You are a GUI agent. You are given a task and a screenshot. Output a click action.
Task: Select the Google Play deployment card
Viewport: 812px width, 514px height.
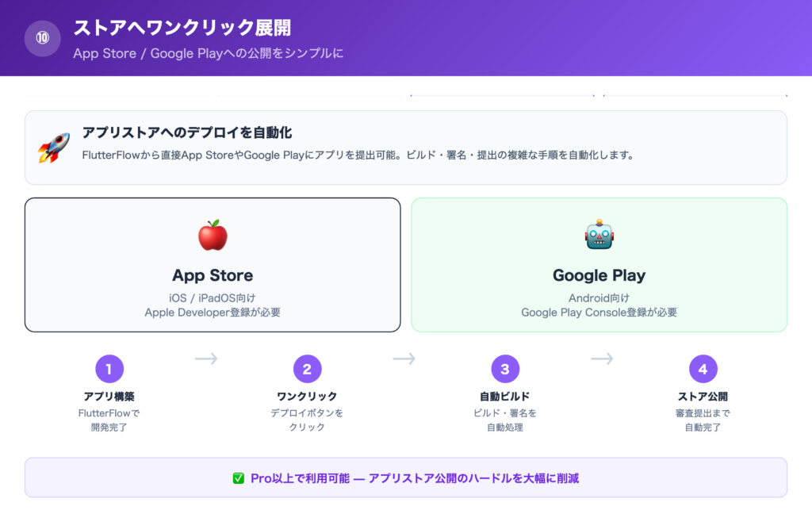click(x=599, y=264)
